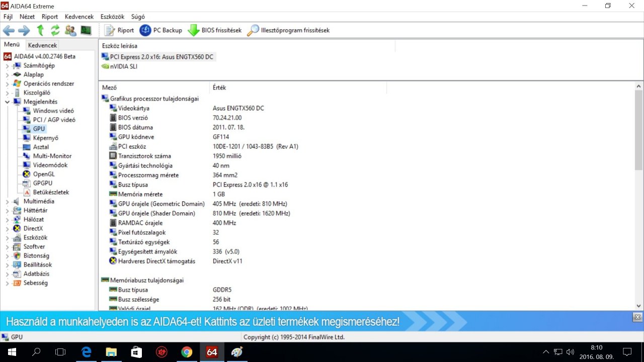This screenshot has width=644, height=362.
Task: Expand the Háttértár tree node
Action: (x=7, y=210)
